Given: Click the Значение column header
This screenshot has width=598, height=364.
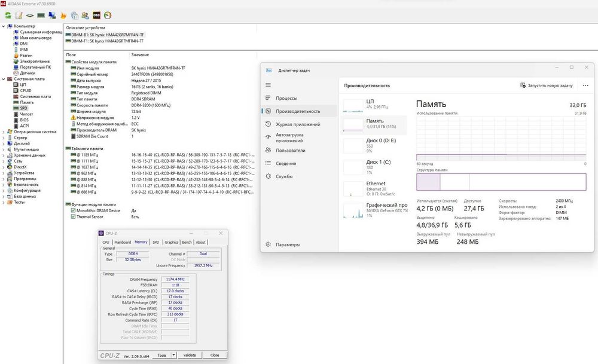Looking at the screenshot, I should (x=140, y=55).
